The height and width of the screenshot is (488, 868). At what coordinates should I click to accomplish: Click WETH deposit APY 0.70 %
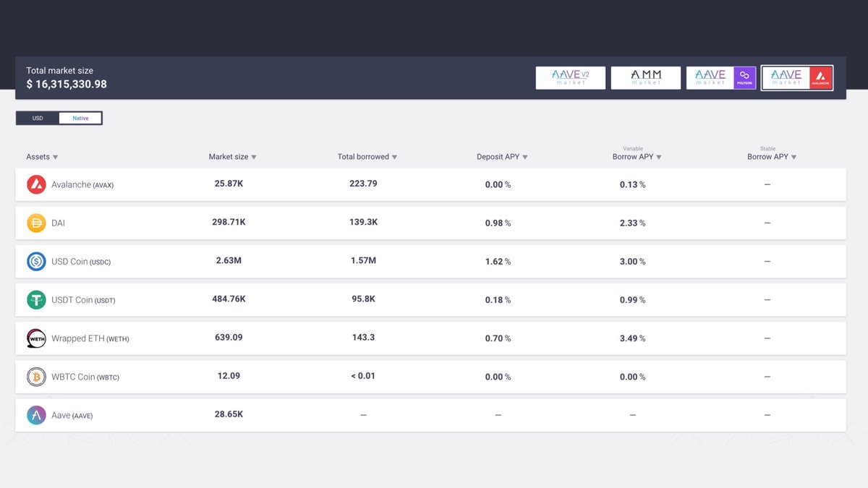[x=498, y=338]
